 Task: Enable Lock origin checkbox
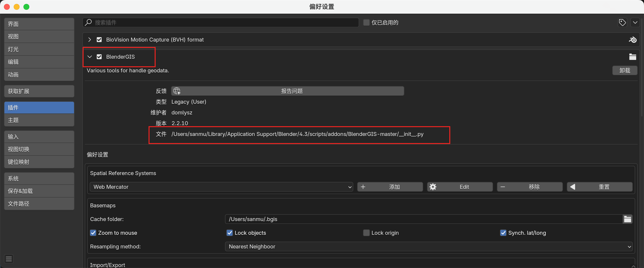366,233
